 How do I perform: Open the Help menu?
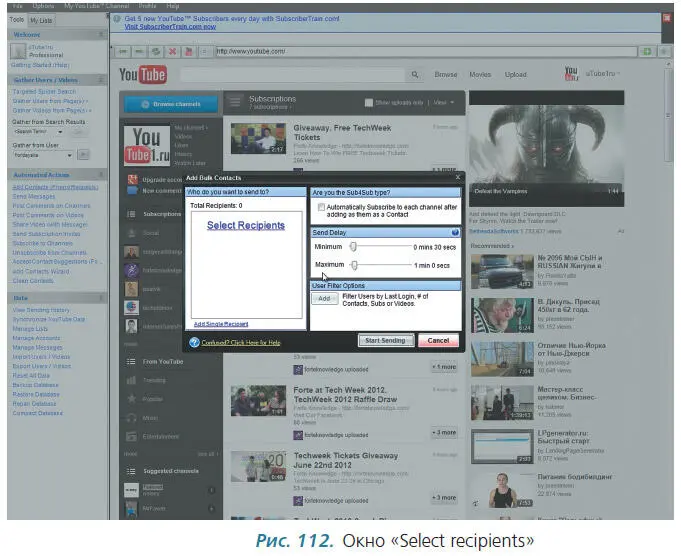(172, 6)
